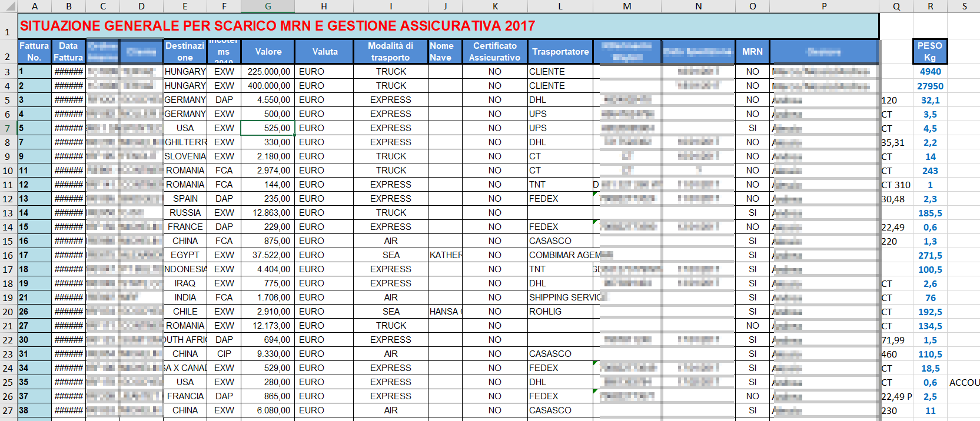This screenshot has height=421, width=980.
Task: Click the Valore header cell
Action: (268, 52)
